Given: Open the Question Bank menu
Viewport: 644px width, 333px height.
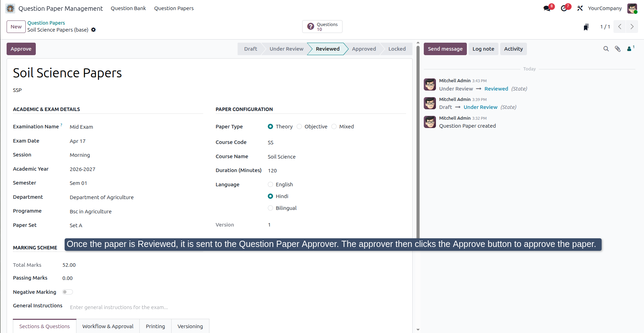Looking at the screenshot, I should tap(128, 8).
